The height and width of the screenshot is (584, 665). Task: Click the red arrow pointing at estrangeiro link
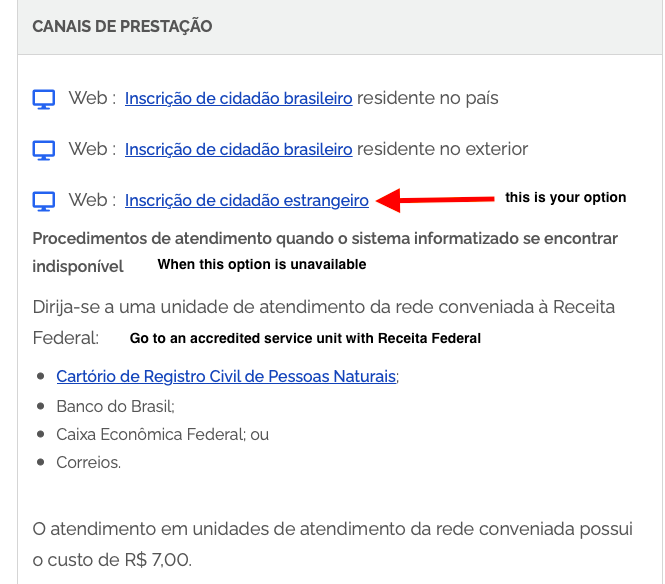[435, 200]
